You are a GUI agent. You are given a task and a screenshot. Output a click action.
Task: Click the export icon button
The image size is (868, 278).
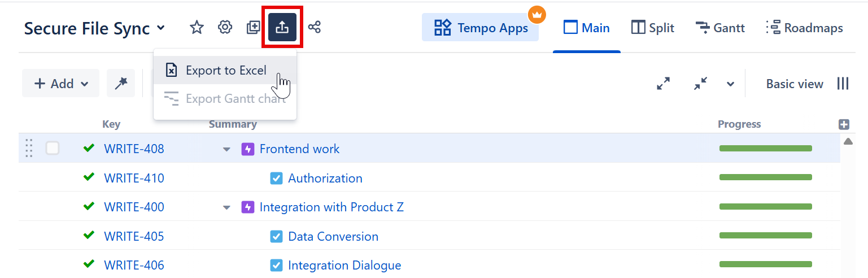tap(282, 27)
